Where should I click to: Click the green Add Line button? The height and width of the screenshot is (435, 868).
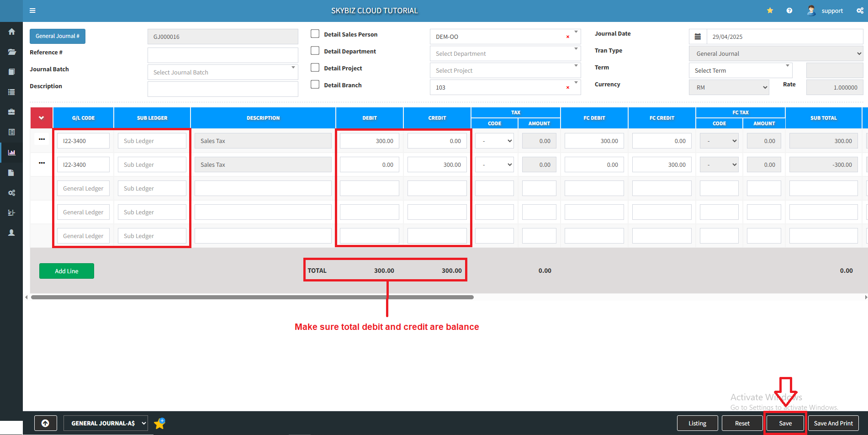pos(67,271)
